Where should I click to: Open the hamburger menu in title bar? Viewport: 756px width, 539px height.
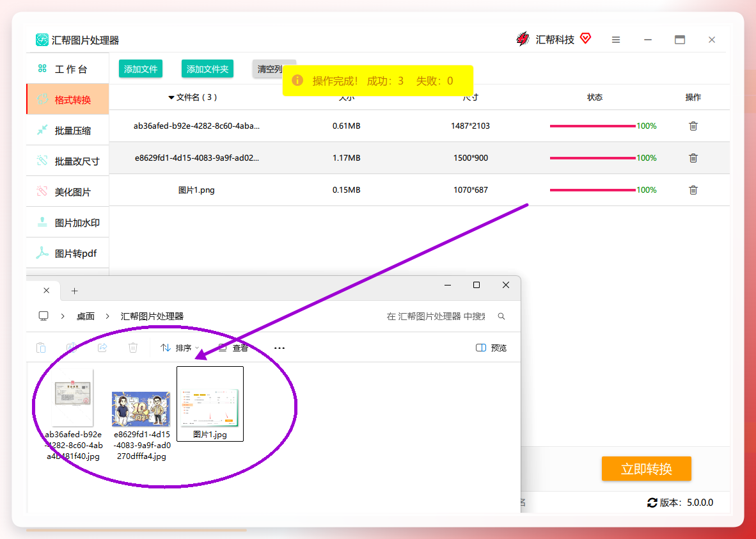[616, 40]
